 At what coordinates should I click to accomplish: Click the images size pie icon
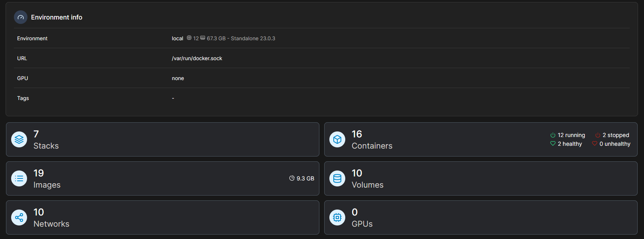[292, 178]
